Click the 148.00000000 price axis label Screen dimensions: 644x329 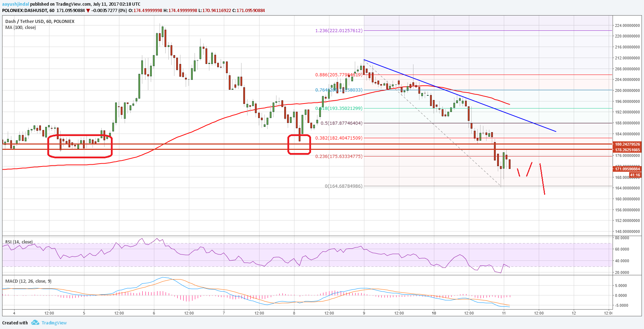[627, 231]
